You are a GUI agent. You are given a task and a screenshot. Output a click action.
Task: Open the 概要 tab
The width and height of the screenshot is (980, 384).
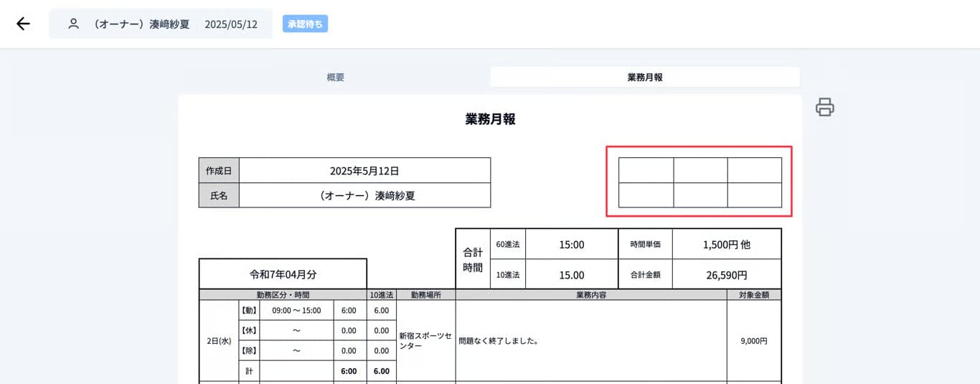click(x=335, y=77)
